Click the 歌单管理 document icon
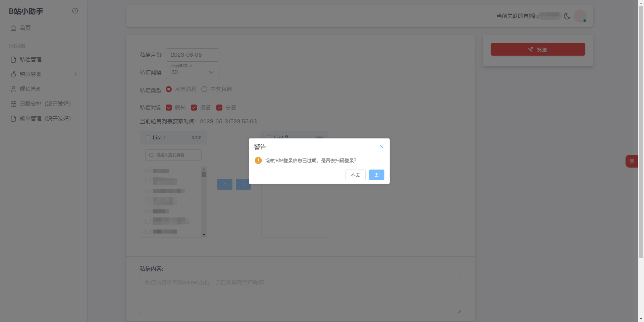Screen dimensions: 644x322 [13, 119]
